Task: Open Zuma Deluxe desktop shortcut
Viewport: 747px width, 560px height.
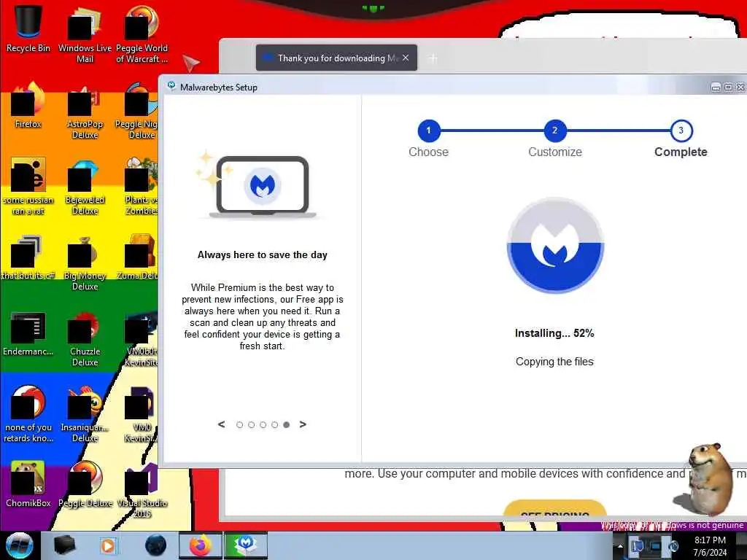Action: [x=138, y=257]
